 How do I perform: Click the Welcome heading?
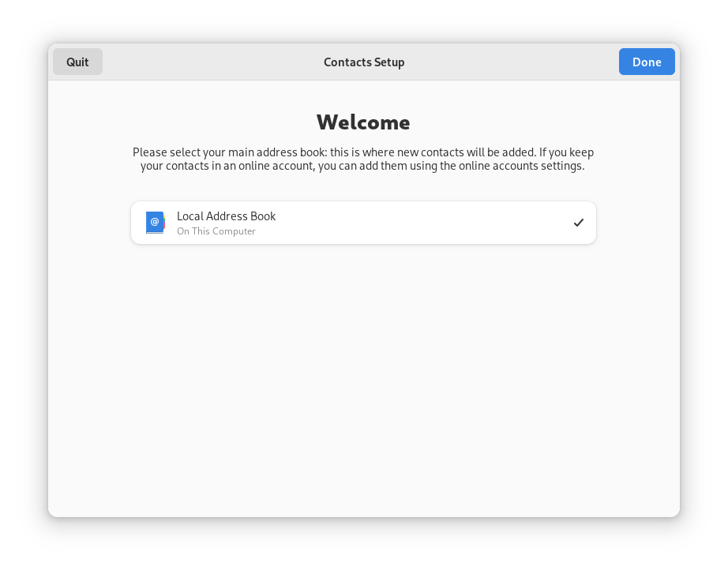pyautogui.click(x=363, y=122)
